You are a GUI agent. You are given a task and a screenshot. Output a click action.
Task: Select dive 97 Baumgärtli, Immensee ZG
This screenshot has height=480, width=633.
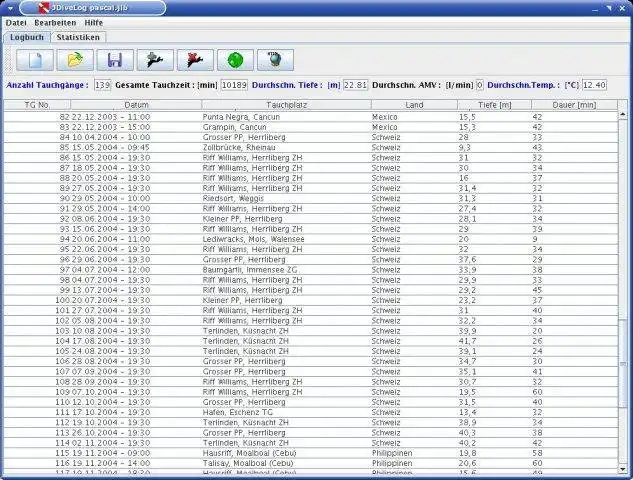[311, 270]
